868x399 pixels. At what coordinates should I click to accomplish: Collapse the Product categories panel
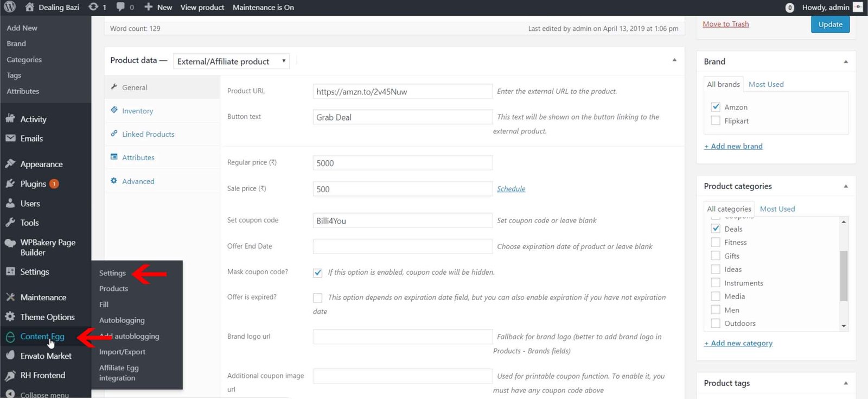point(846,186)
